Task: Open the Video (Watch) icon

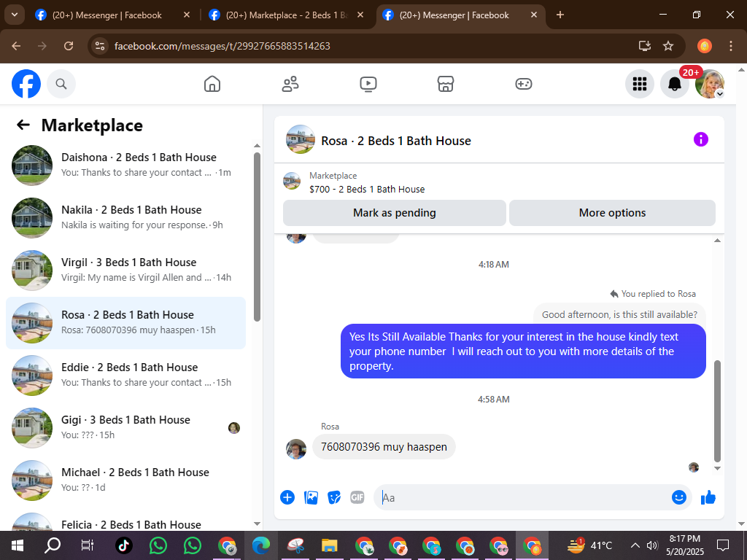Action: tap(368, 84)
